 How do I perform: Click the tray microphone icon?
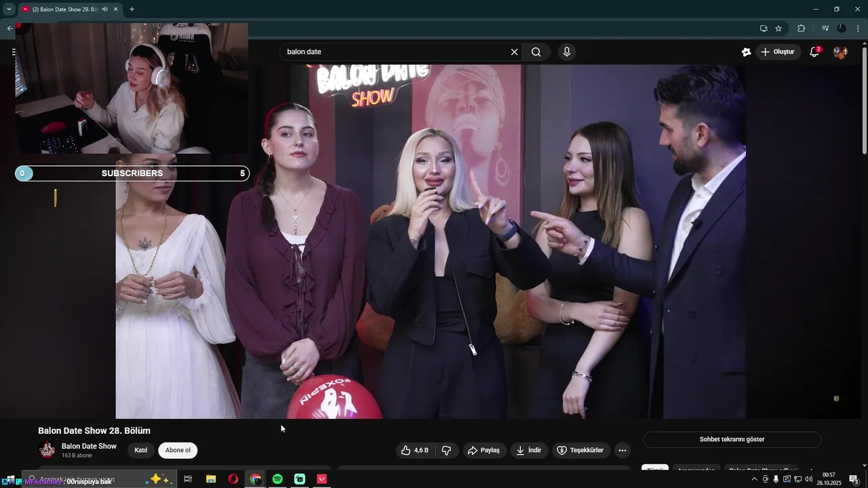[x=776, y=479]
